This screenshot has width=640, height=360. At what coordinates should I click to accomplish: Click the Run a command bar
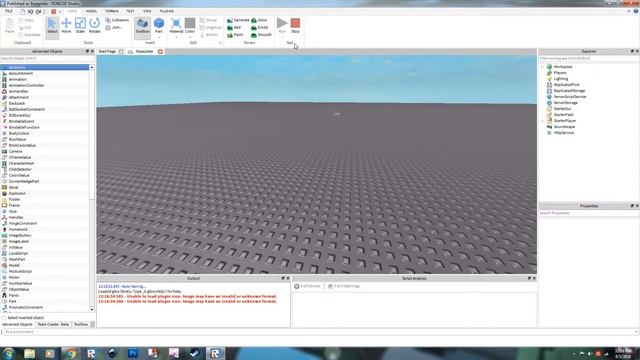[320, 332]
